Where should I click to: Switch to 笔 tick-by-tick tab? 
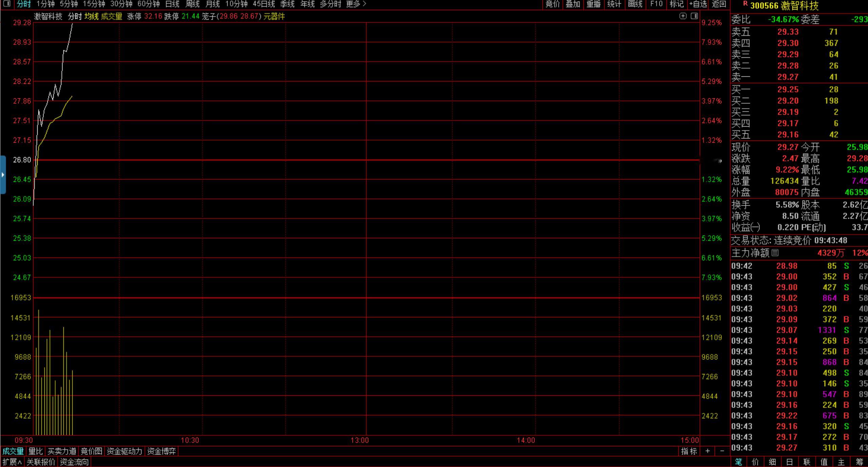738,462
